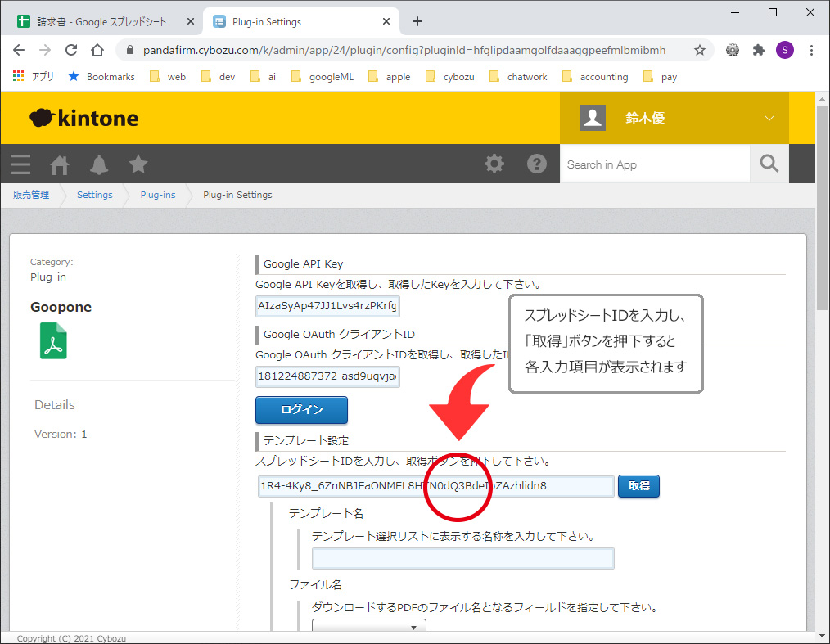Click the search magnifier button

769,164
